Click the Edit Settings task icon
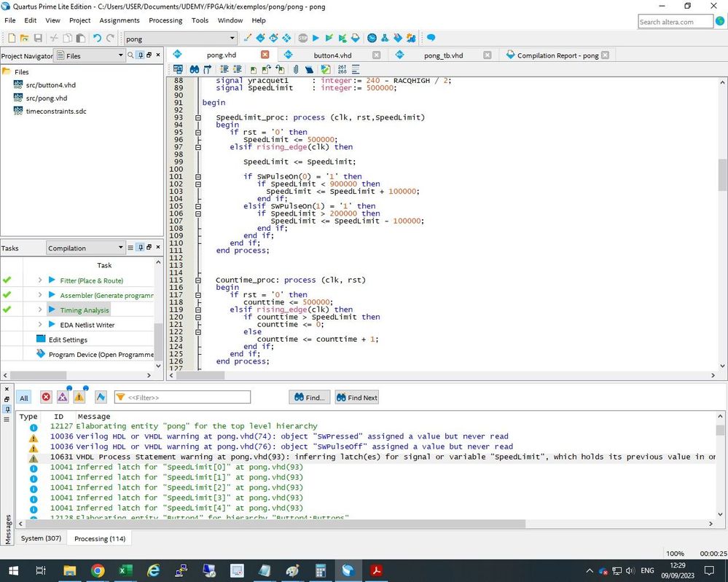Viewport: 728px width, 582px height. (x=41, y=339)
